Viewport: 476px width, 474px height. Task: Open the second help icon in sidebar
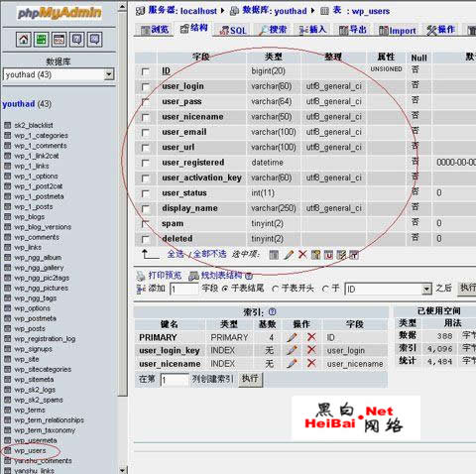click(x=95, y=40)
